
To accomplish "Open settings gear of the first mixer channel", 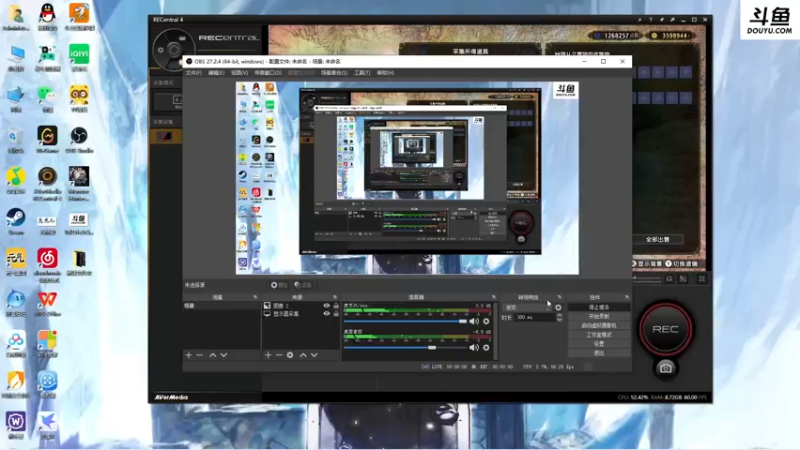I will 486,321.
